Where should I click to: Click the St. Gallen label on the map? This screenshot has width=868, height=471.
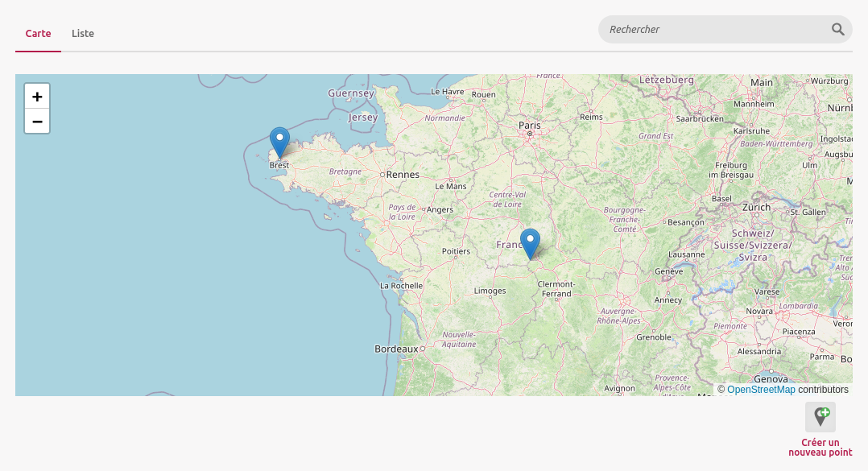pos(808,212)
